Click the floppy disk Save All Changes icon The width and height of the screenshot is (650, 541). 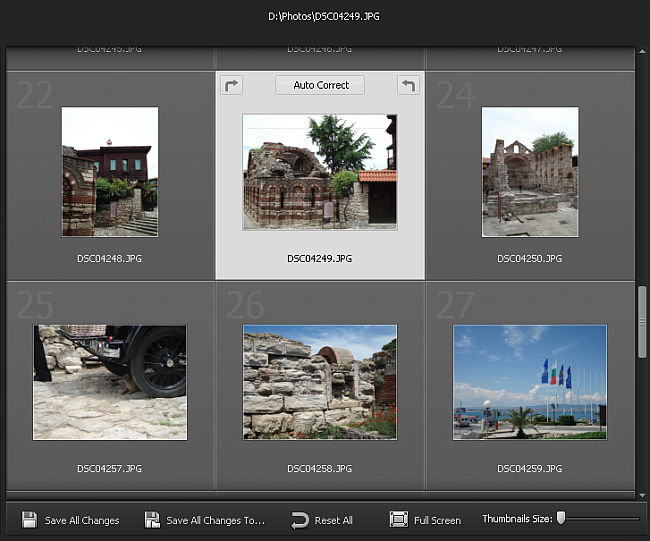click(x=29, y=519)
